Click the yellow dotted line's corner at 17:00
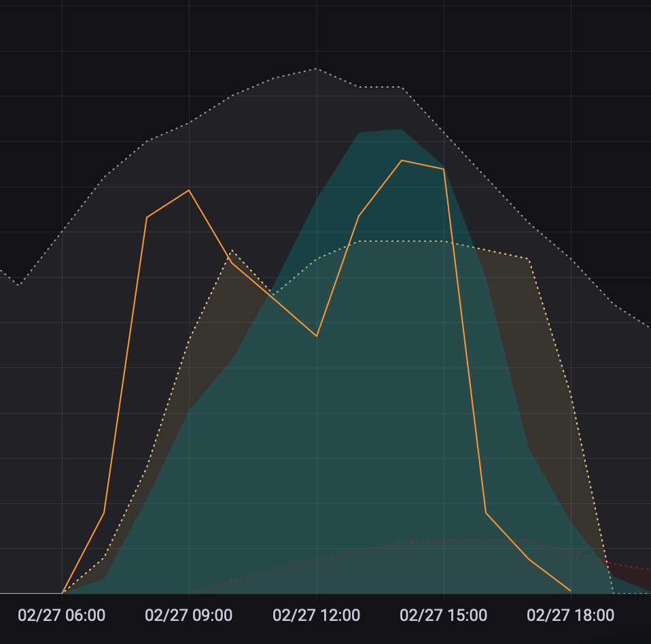The width and height of the screenshot is (651, 644). click(x=528, y=259)
